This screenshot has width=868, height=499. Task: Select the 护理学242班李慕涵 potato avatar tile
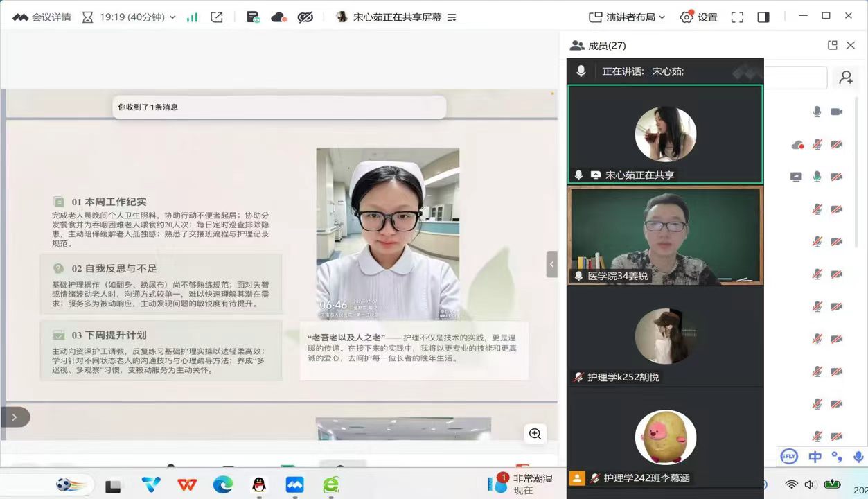665,437
